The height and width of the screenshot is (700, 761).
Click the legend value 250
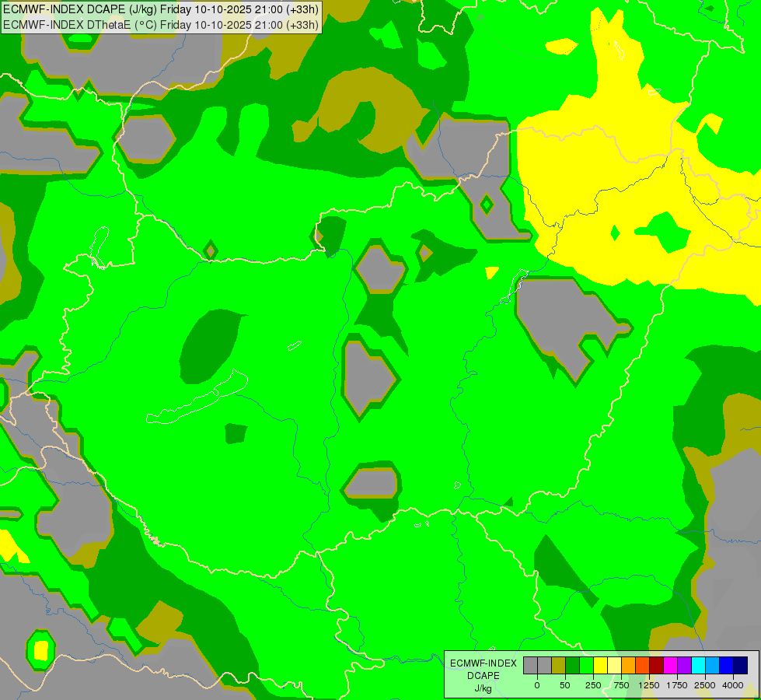click(x=593, y=685)
